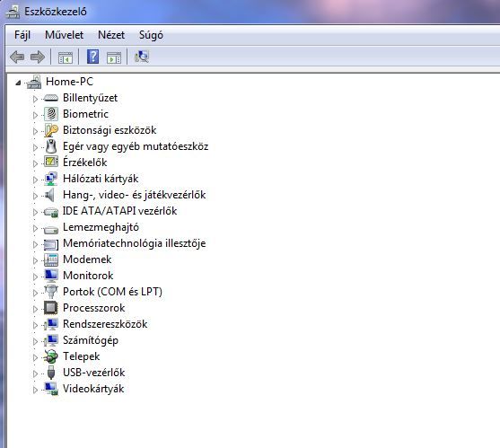This screenshot has height=448, width=500.
Task: Click the Processzorok chip icon
Action: [51, 308]
